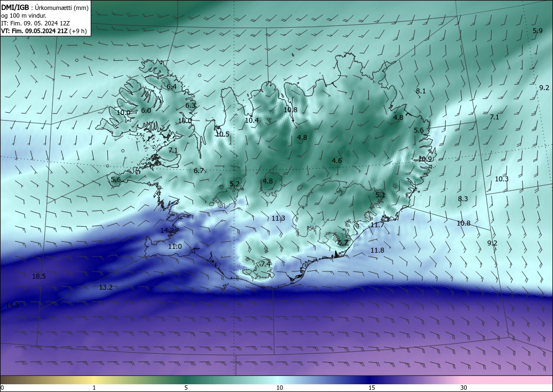Click the 10.9 value on the map
553x392 pixels.
pos(425,159)
